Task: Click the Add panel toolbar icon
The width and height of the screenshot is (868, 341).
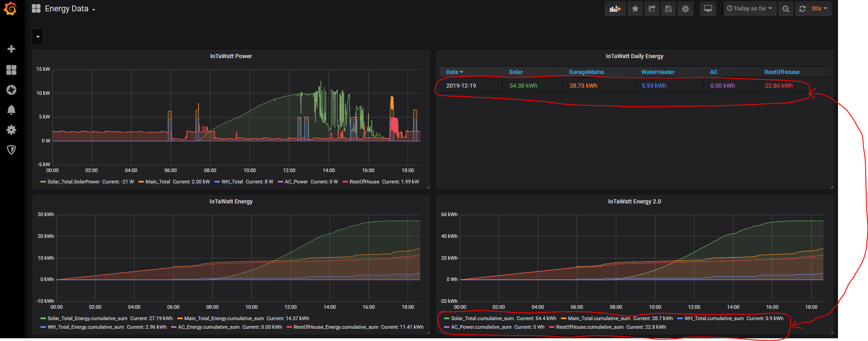Action: [x=615, y=9]
